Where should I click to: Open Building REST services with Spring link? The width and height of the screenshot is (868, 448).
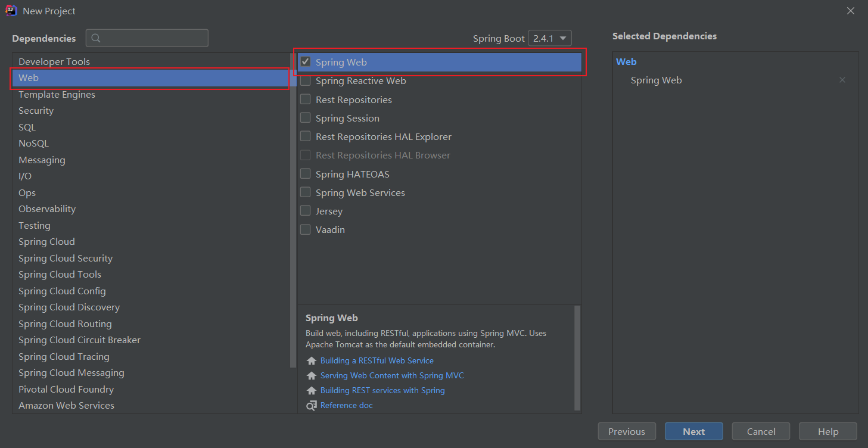click(382, 391)
